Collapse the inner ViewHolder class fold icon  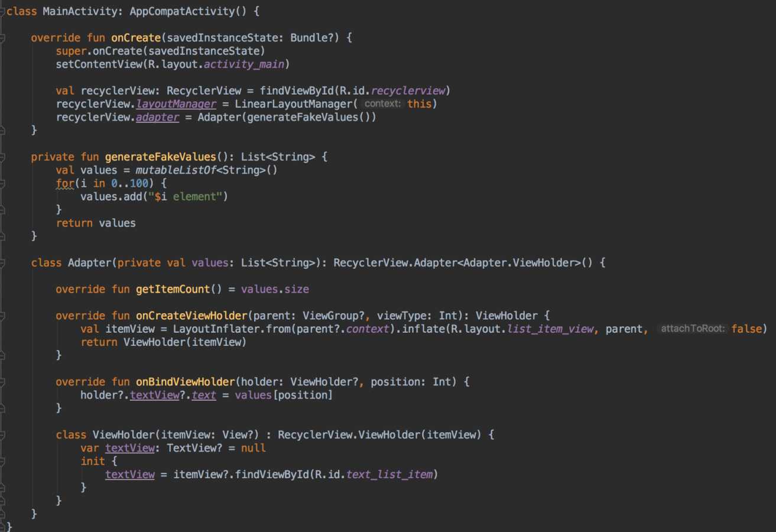pos(3,434)
